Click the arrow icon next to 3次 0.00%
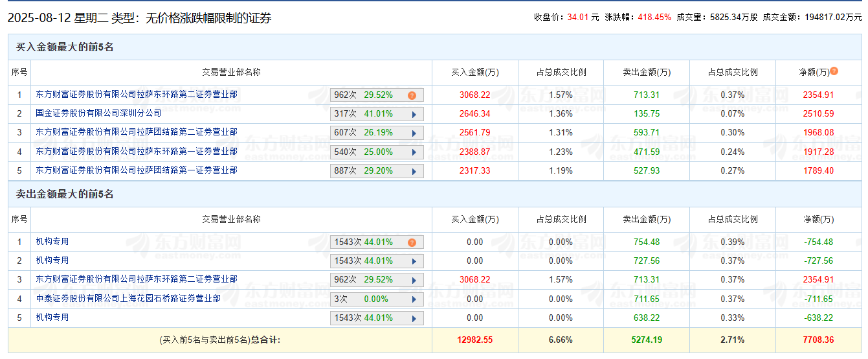 pos(414,299)
